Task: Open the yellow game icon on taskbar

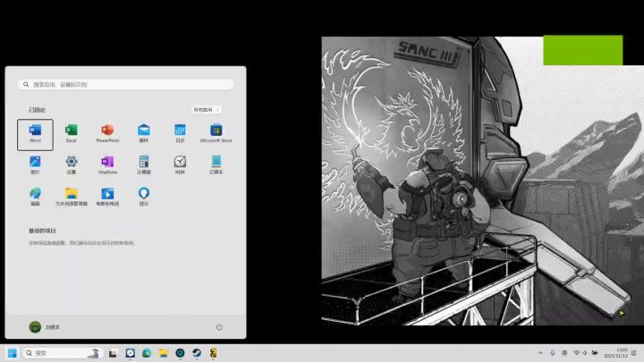Action: pyautogui.click(x=213, y=353)
